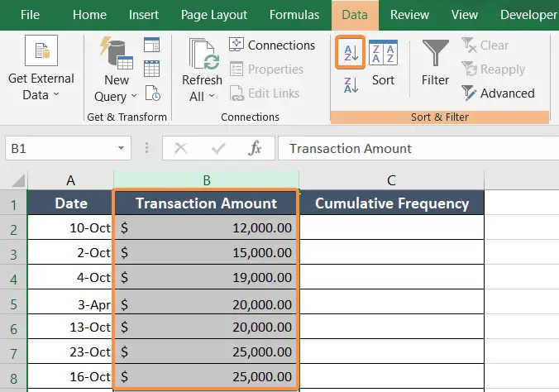The image size is (559, 392).
Task: Select row 8 header
Action: pos(13,376)
